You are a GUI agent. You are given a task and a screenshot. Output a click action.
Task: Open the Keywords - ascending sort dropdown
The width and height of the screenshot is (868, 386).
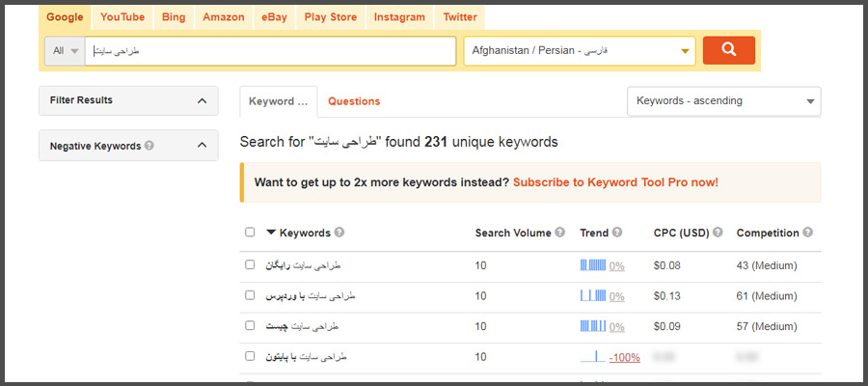(724, 101)
